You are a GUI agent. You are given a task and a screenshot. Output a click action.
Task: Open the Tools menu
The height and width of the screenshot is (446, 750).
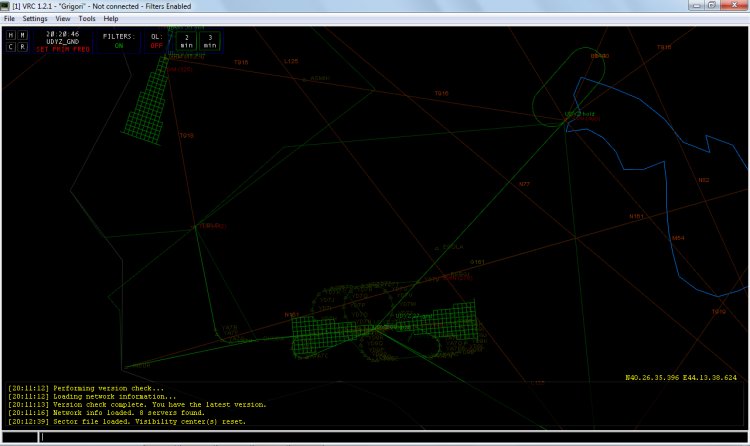pos(87,19)
